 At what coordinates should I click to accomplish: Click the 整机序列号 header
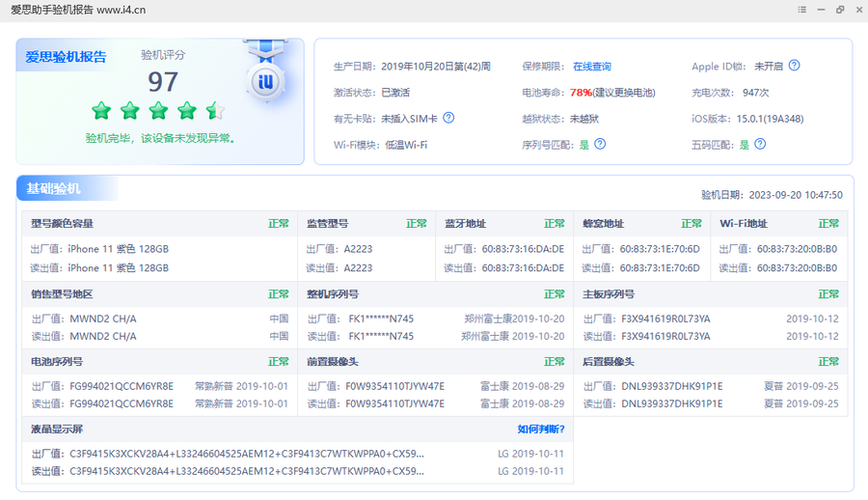[x=333, y=293]
